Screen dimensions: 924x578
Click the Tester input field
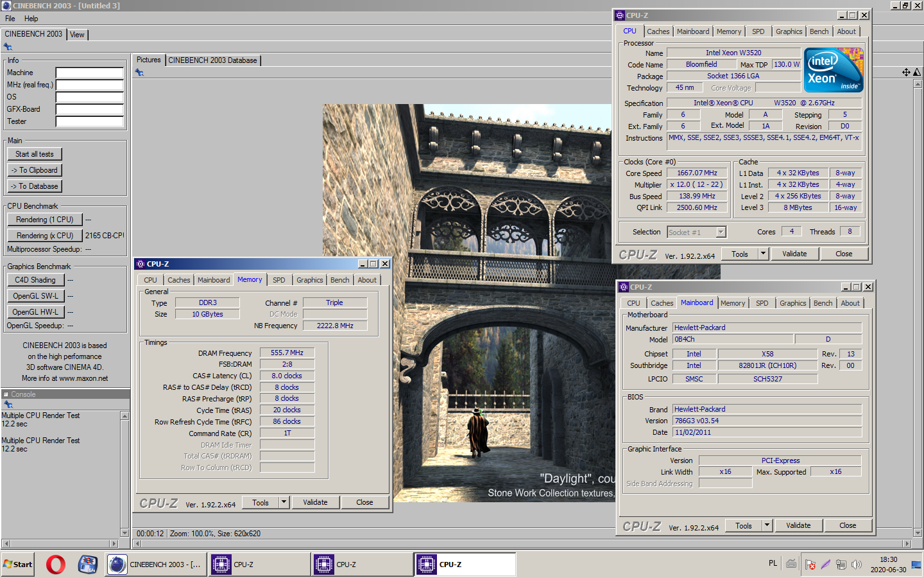[x=89, y=121]
